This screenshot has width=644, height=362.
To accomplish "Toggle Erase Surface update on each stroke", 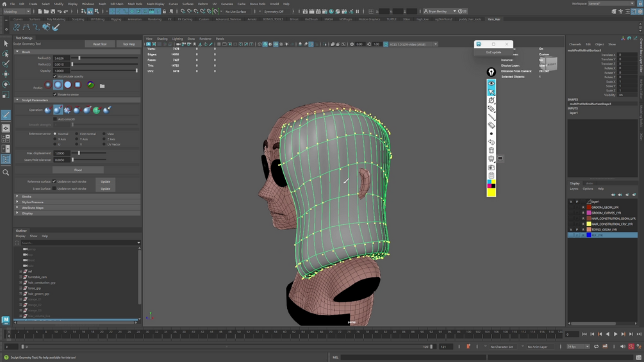I will pyautogui.click(x=54, y=188).
